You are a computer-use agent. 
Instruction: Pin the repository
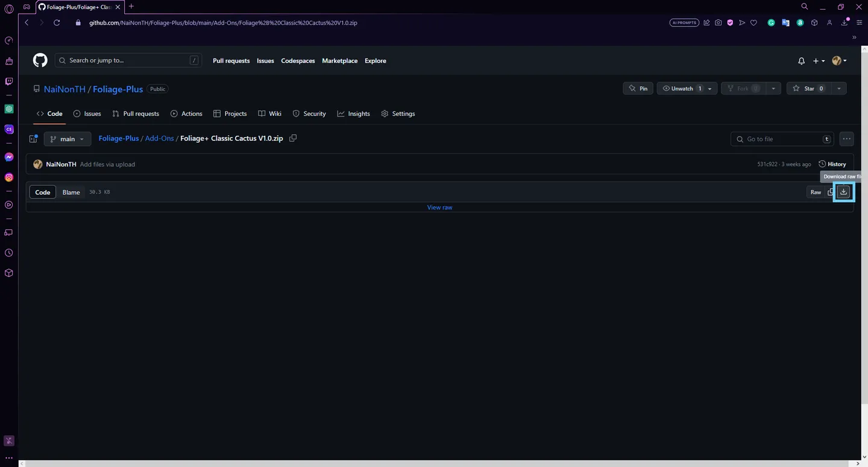pyautogui.click(x=638, y=89)
